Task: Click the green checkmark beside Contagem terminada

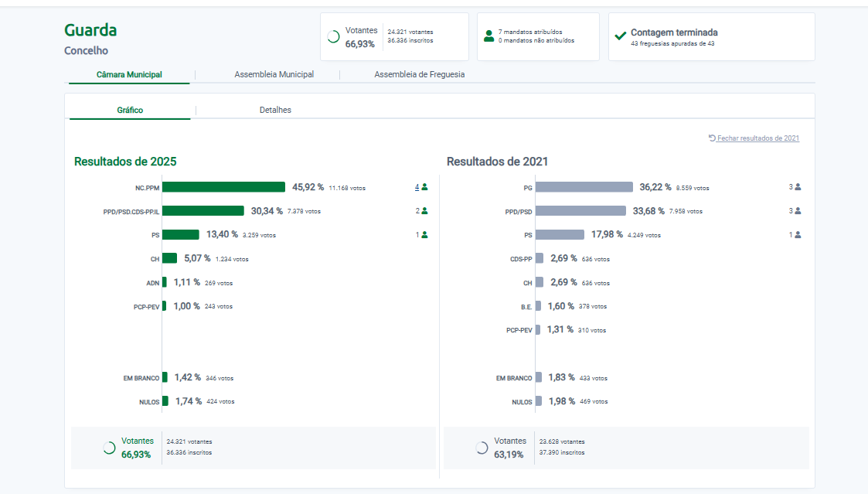Action: [620, 36]
